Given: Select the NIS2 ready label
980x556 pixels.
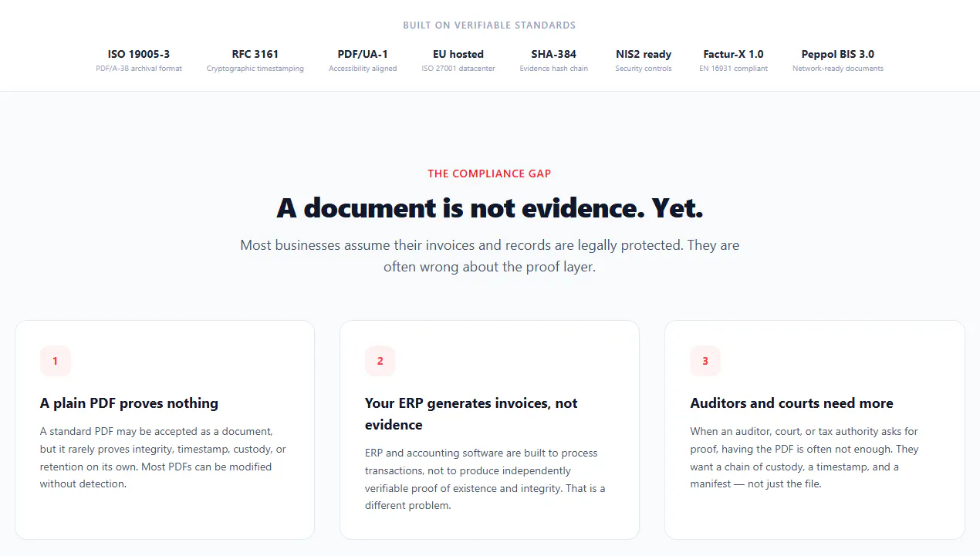Looking at the screenshot, I should tap(644, 54).
